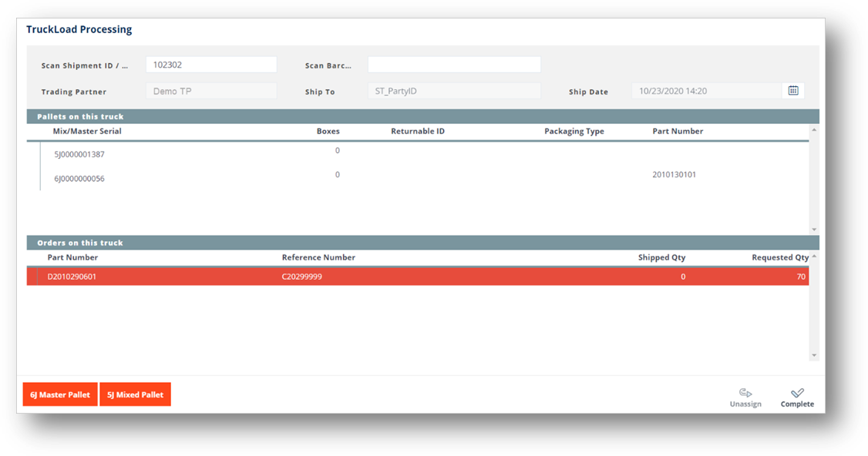Screen dimensions: 868x456
Task: Open the Ship Date calendar picker icon
Action: pyautogui.click(x=793, y=91)
